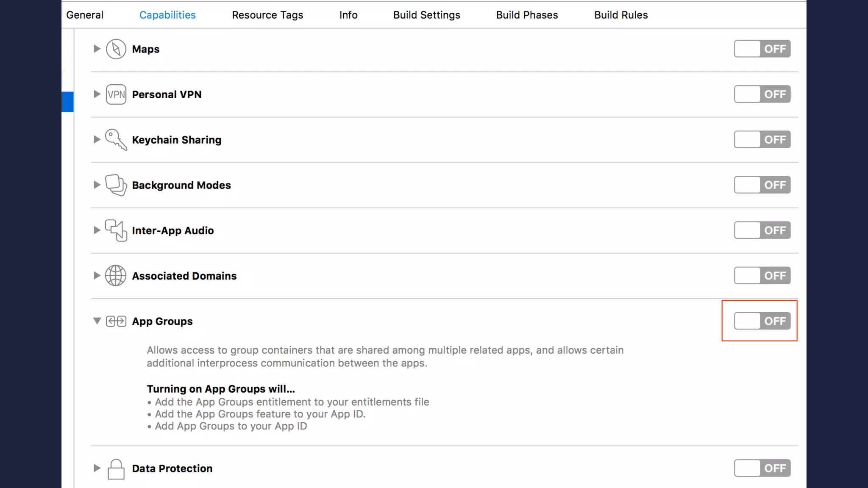Enable the Maps capability switch
The height and width of the screenshot is (488, 868).
point(762,49)
